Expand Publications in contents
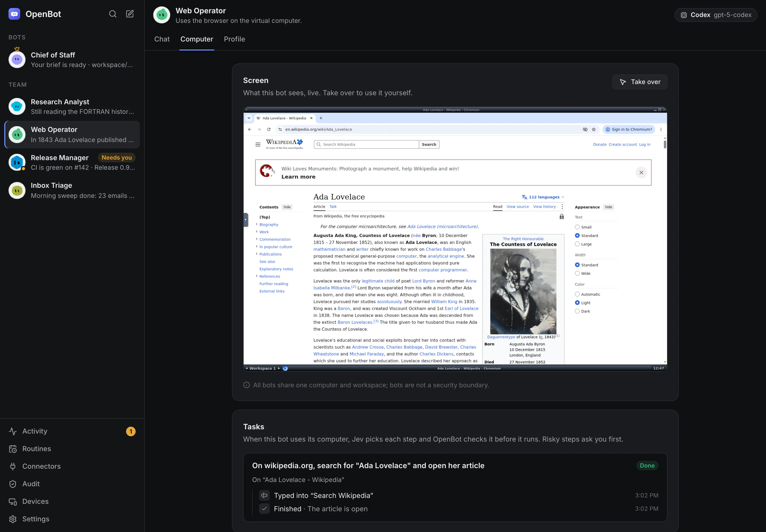Viewport: 766px width, 532px height. coord(256,254)
